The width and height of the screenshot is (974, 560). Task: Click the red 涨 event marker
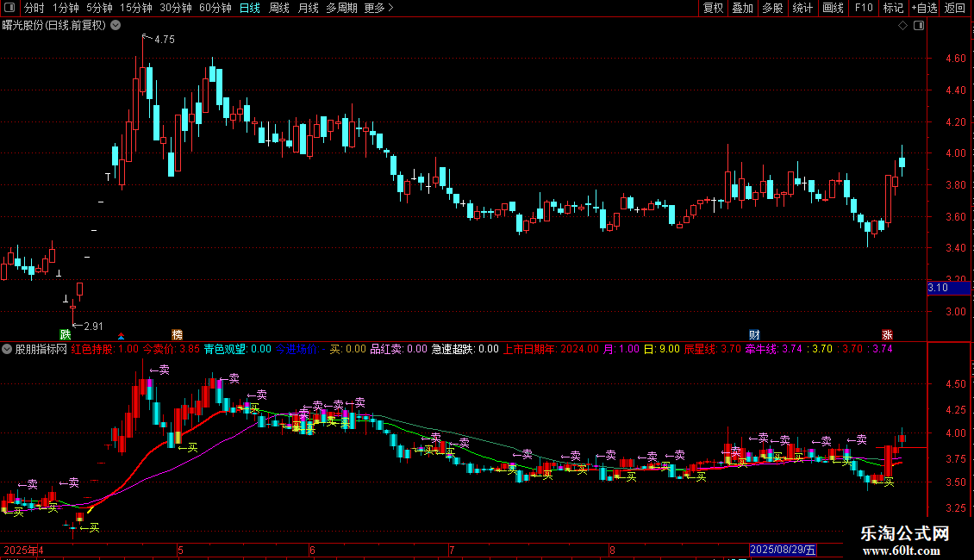click(x=887, y=334)
